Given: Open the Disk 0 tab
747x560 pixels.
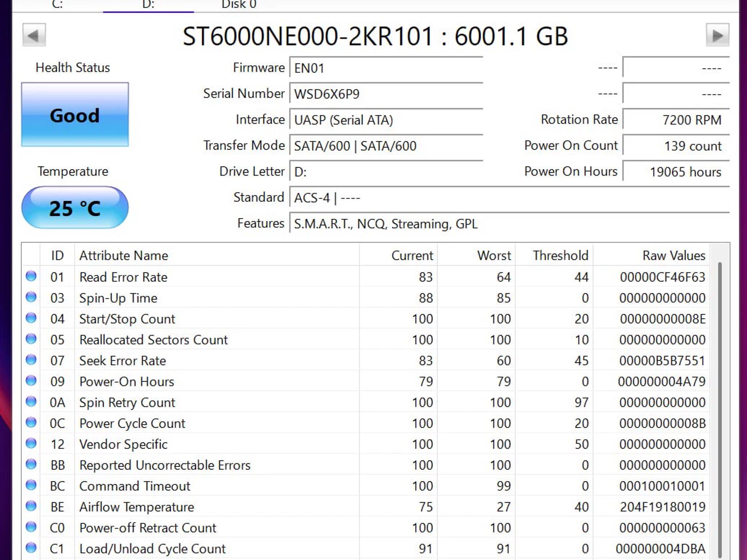Looking at the screenshot, I should point(239,4).
